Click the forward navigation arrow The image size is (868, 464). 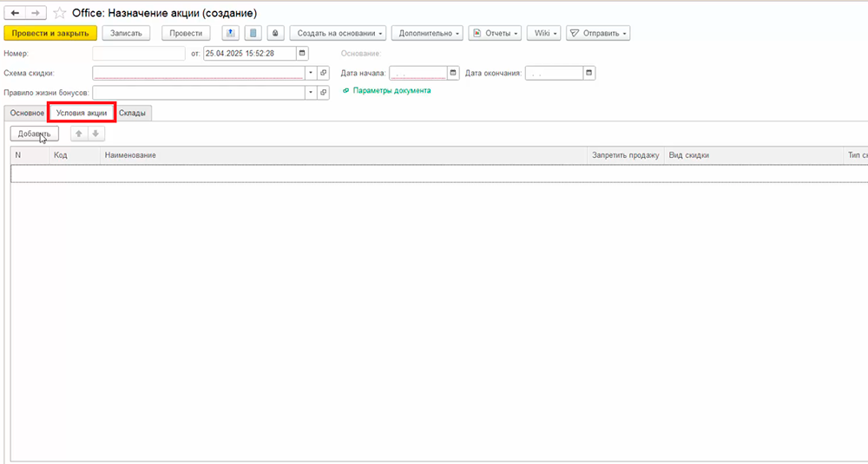(x=36, y=13)
